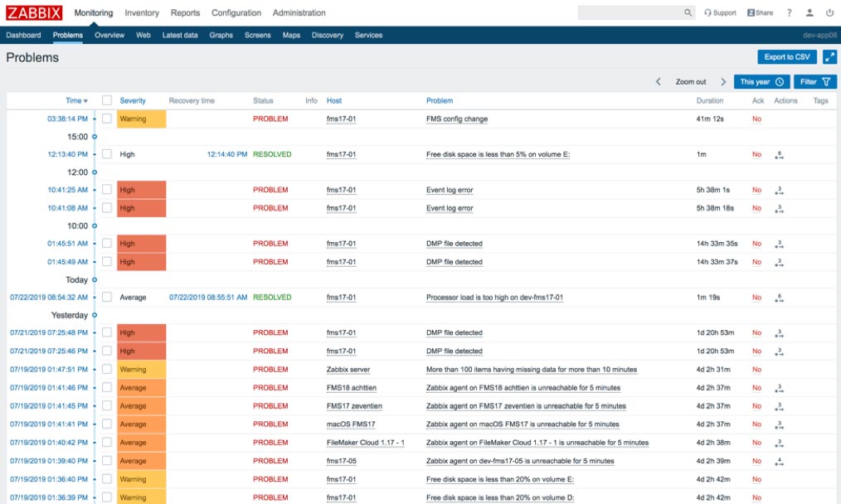Open actions icon for FileMaker Cloud row

tap(780, 443)
